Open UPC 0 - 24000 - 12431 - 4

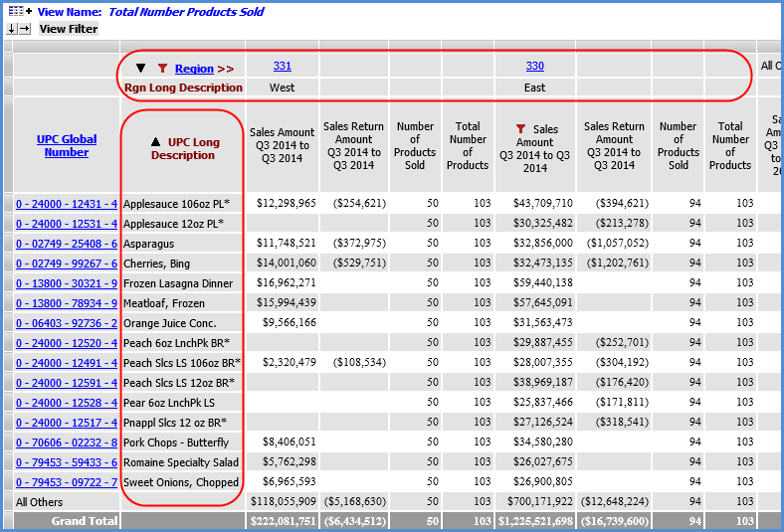pos(67,204)
